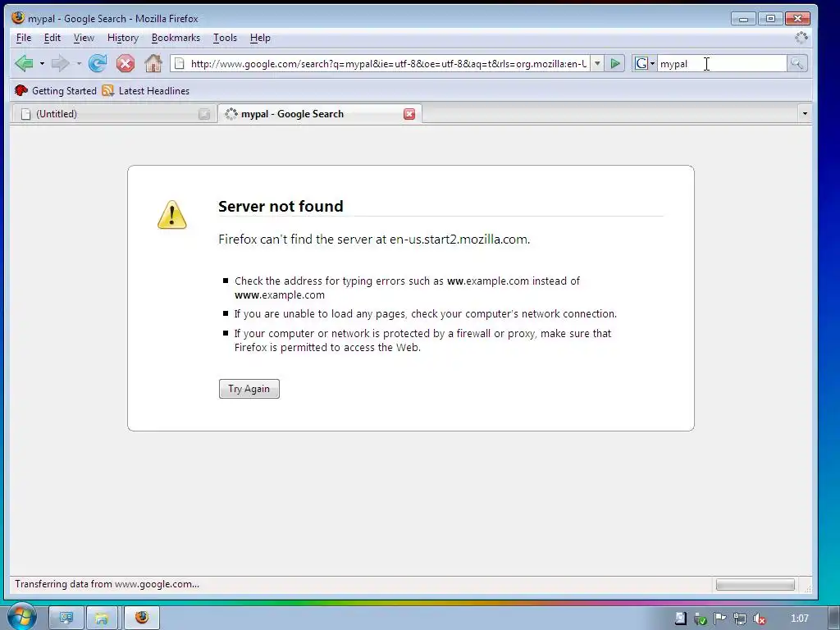
Task: Click the Firefox taskbar button
Action: coord(142,619)
